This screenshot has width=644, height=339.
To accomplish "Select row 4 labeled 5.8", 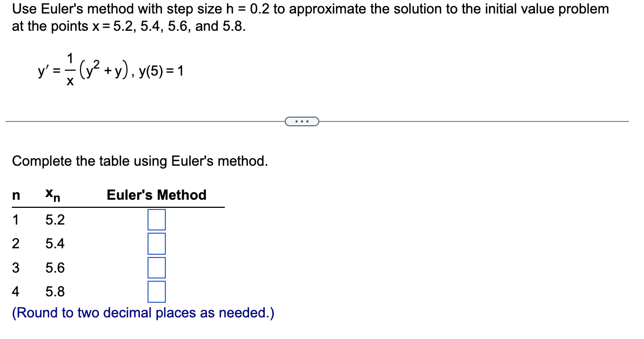I will coord(54,291).
